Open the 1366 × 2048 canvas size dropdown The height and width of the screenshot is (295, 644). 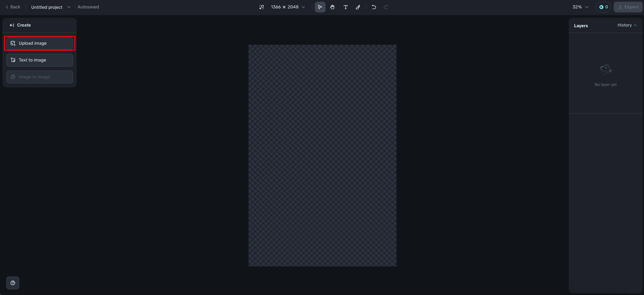pos(288,7)
